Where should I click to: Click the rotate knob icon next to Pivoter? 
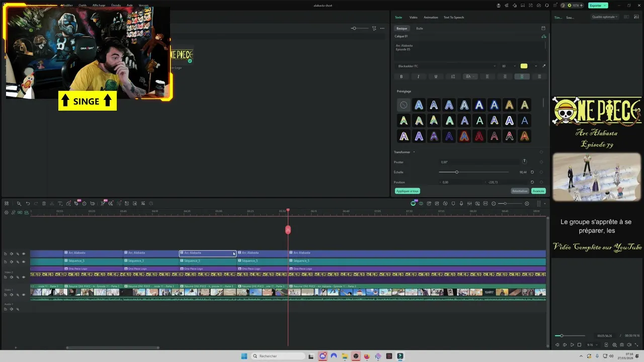click(524, 161)
